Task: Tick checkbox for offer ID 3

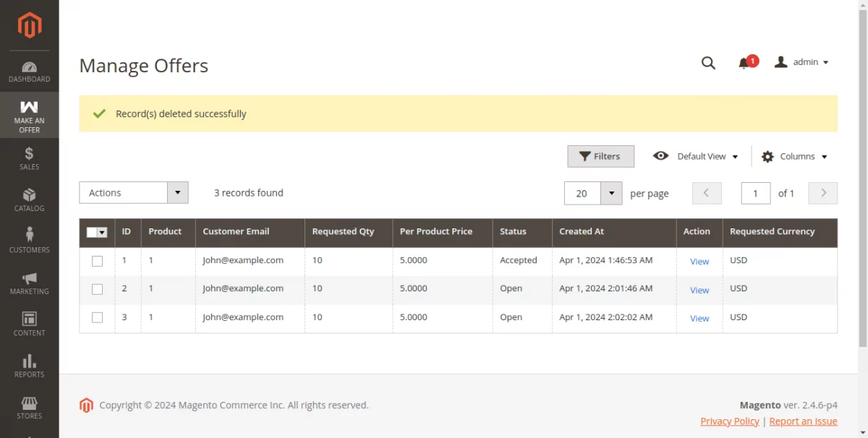Action: [97, 317]
